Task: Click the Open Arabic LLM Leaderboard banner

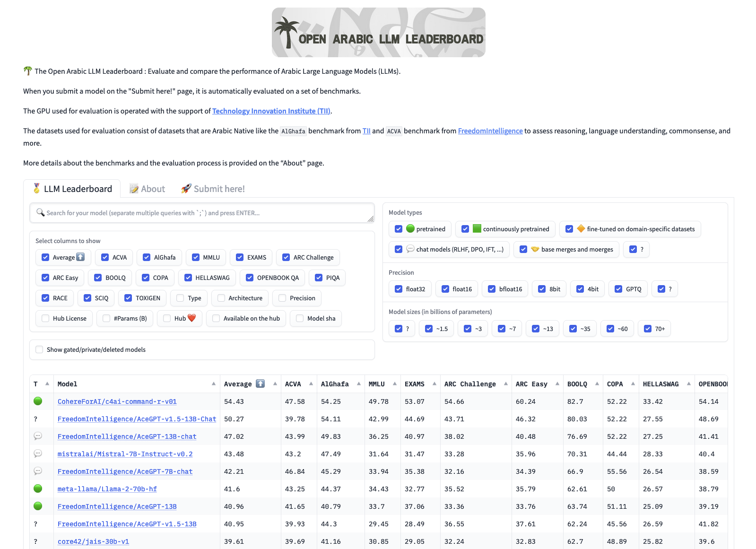Action: click(379, 32)
